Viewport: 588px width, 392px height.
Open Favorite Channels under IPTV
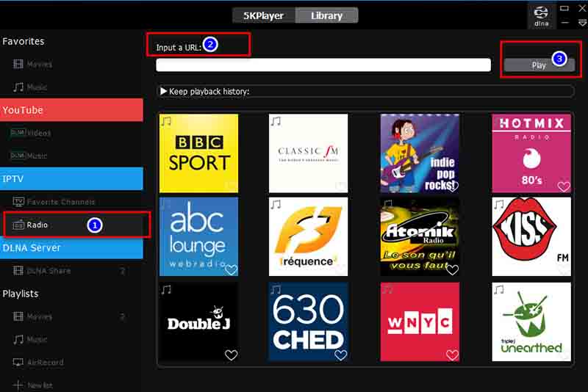(61, 202)
